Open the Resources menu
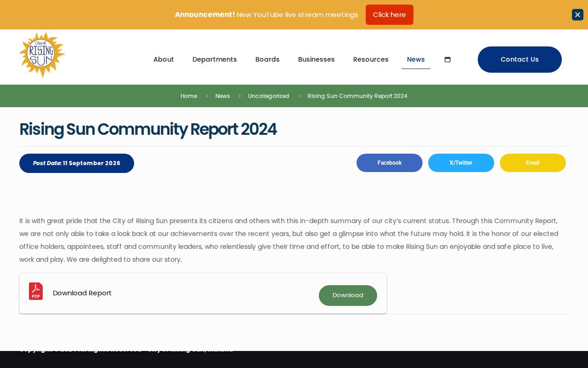The image size is (588, 368). [x=371, y=59]
